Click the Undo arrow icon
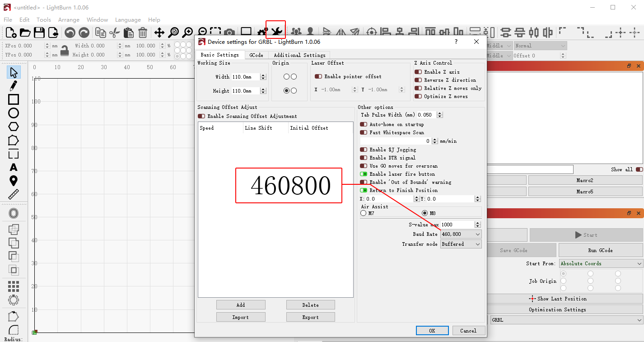Image resolution: width=644 pixels, height=342 pixels. [x=70, y=33]
